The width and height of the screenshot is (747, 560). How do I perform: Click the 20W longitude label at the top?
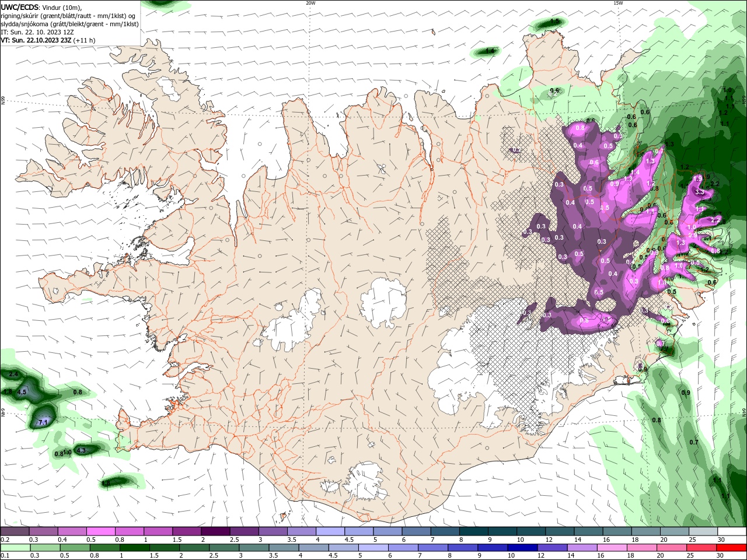coord(310,3)
